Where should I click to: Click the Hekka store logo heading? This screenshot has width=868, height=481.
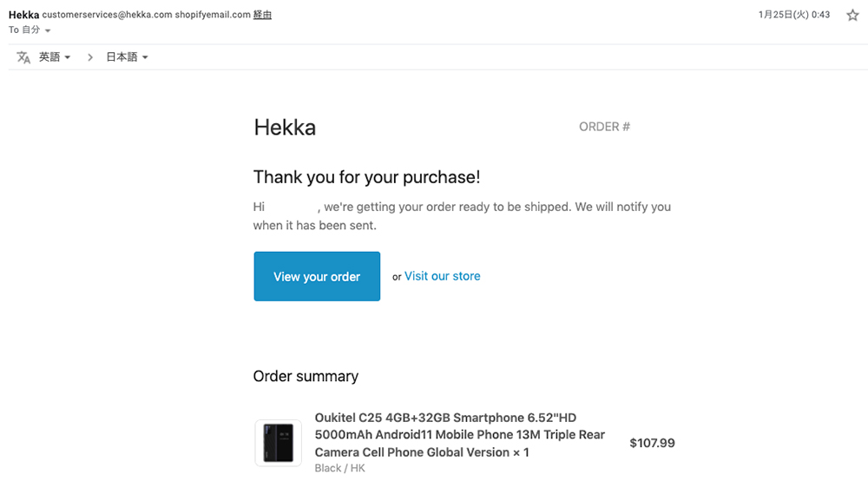[285, 128]
